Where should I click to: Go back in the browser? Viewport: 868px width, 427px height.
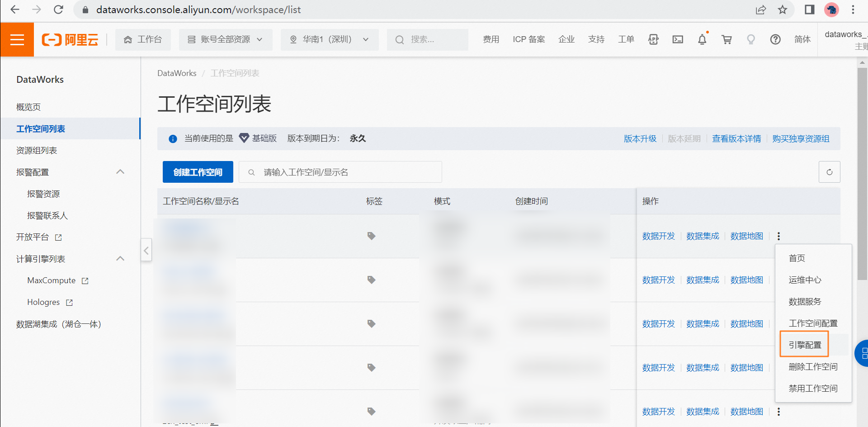click(15, 9)
